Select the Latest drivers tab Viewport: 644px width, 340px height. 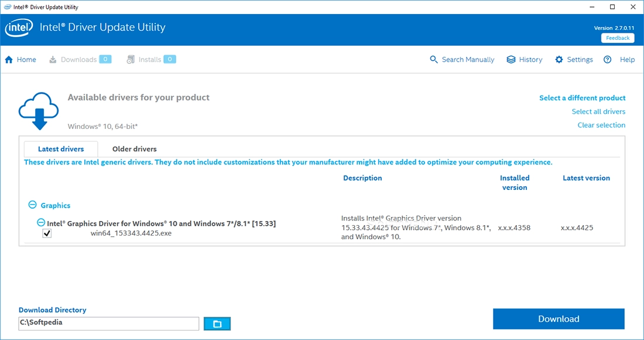coord(60,149)
